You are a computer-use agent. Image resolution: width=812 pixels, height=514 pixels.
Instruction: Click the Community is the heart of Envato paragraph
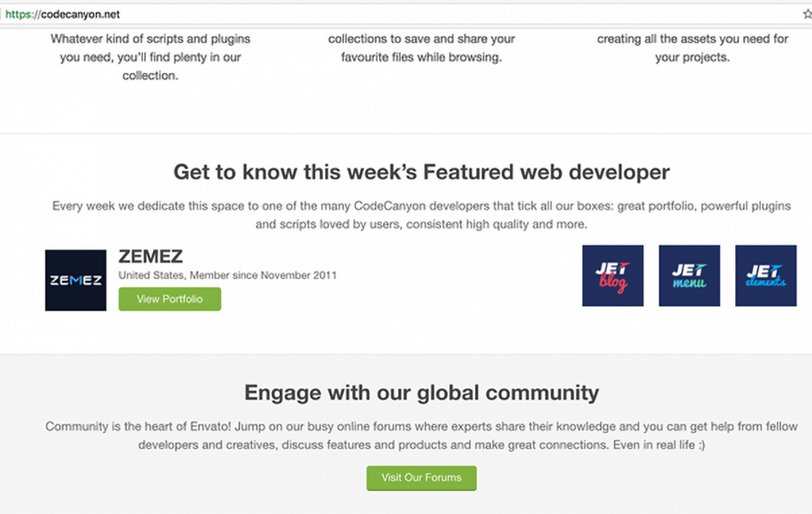[x=422, y=435]
